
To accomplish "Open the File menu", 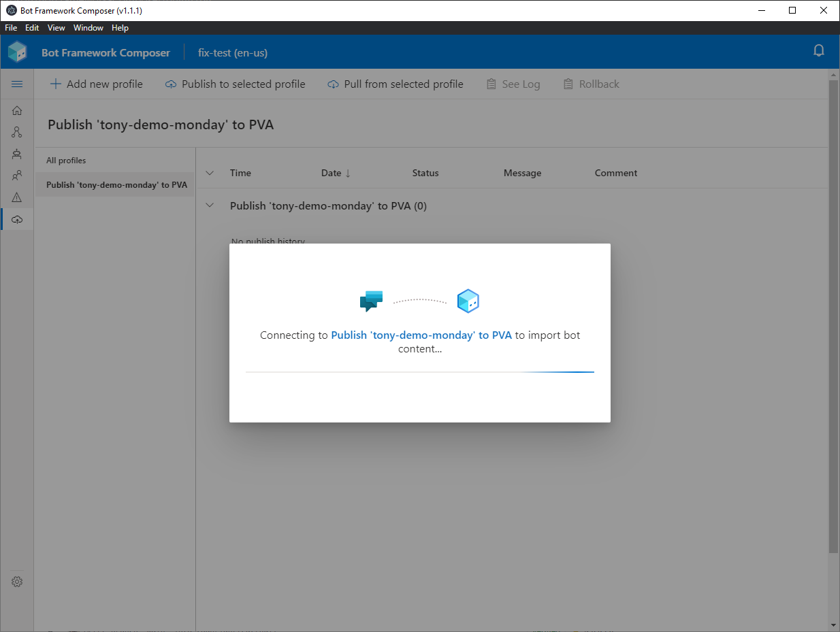I will 11,28.
